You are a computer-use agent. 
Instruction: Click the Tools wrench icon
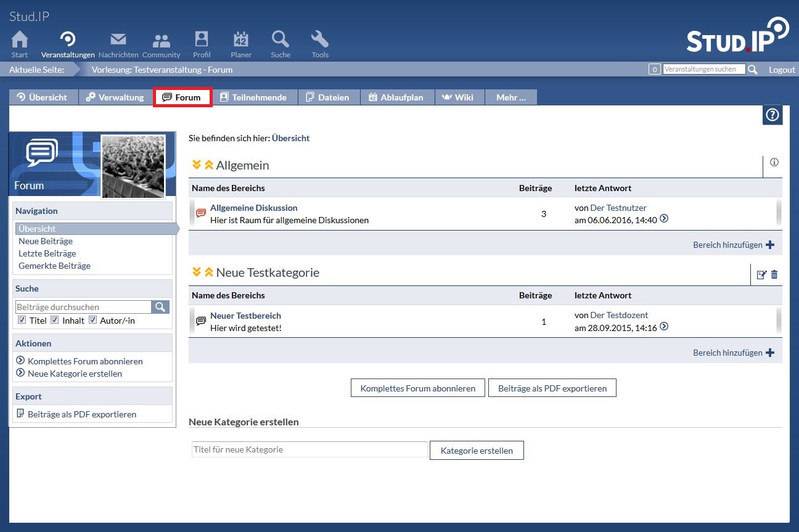click(319, 40)
